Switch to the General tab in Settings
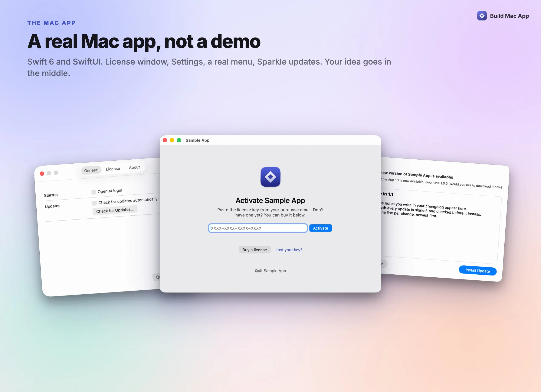Viewport: 541px width, 392px height. tap(91, 170)
